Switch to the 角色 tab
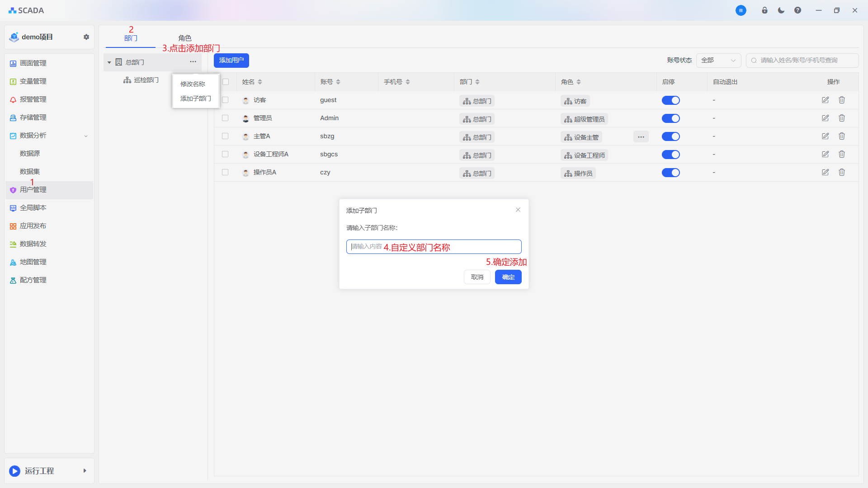The height and width of the screenshot is (488, 868). click(184, 38)
